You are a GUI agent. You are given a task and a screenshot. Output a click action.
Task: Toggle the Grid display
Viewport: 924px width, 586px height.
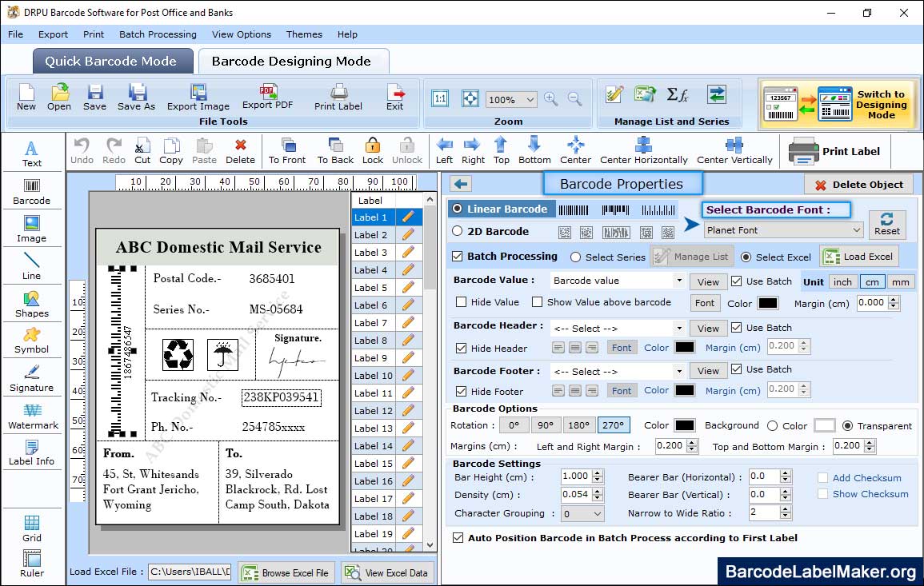tap(32, 528)
